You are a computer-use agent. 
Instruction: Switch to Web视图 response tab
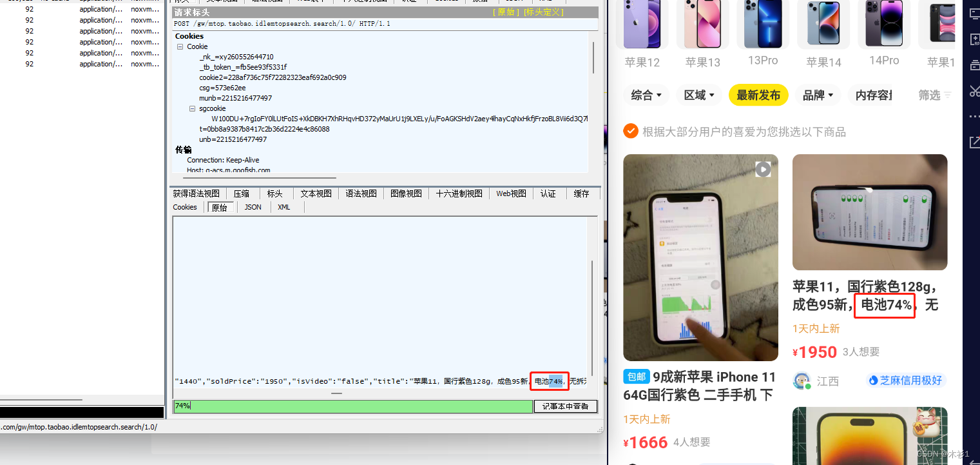511,193
